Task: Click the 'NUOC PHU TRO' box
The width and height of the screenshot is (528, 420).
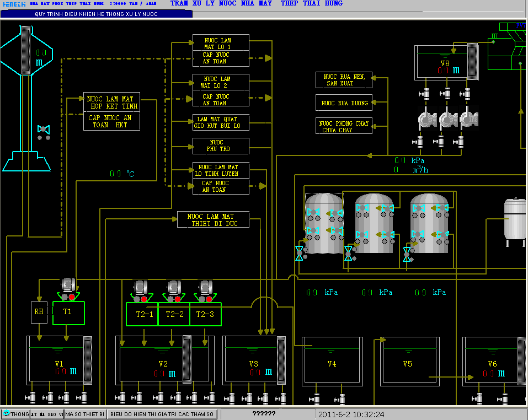Action: [221, 146]
